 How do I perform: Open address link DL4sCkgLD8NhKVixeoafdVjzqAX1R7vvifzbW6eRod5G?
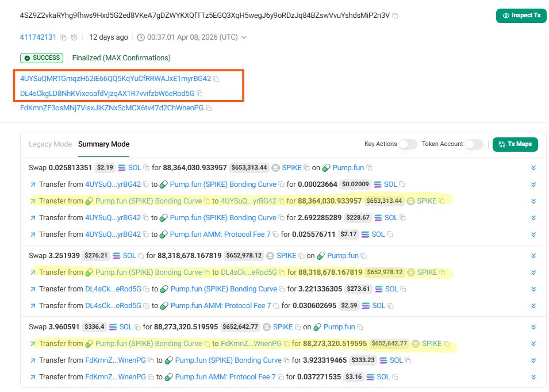[x=107, y=94]
